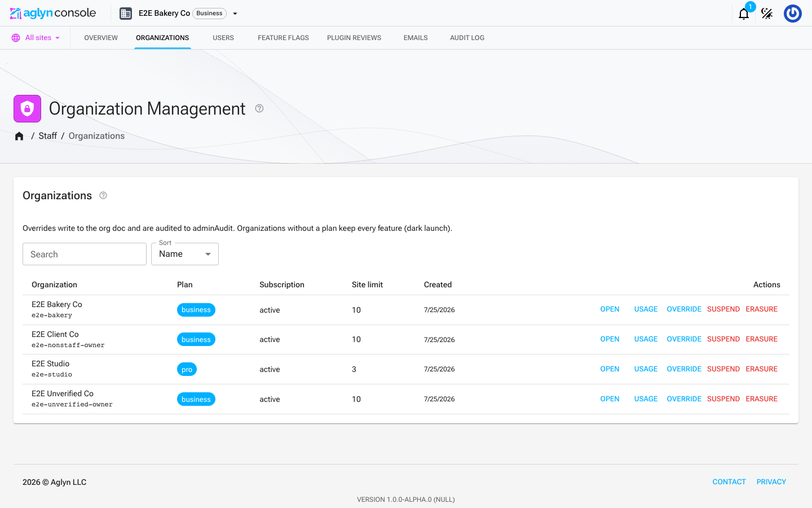812x508 pixels.
Task: Start erasure for E2E Unverified Co
Action: [x=761, y=399]
